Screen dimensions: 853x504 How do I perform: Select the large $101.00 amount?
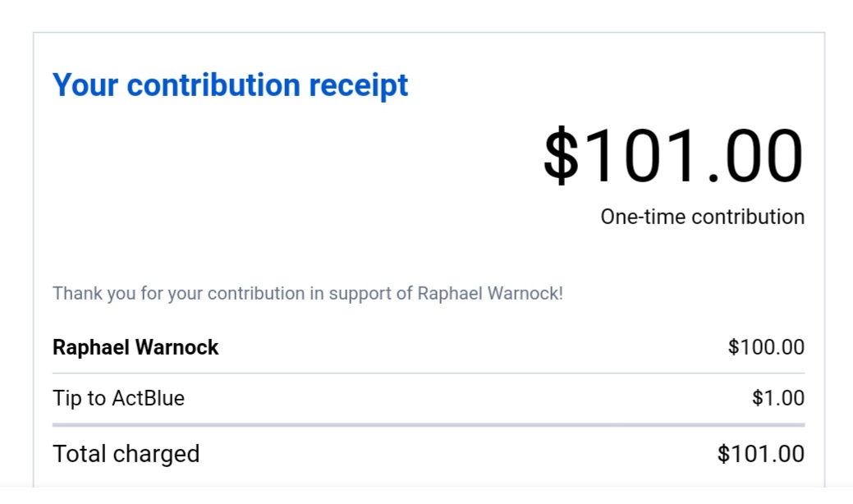673,156
